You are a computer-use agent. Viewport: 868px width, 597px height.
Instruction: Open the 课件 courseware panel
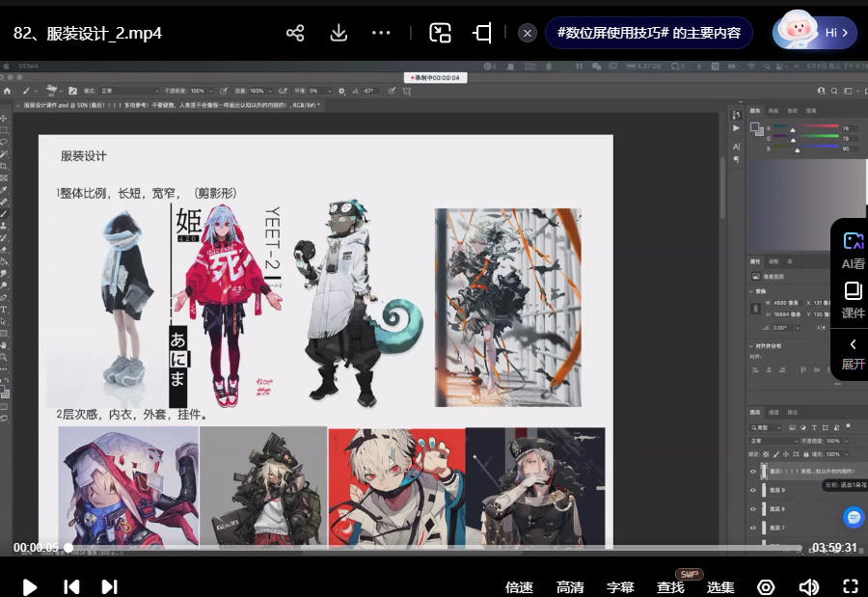(x=853, y=300)
